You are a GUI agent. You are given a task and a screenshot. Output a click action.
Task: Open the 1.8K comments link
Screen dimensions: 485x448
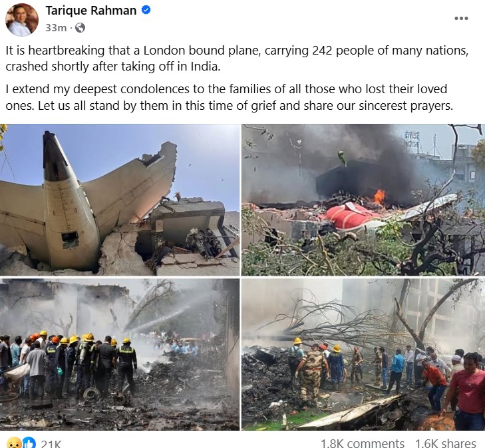pyautogui.click(x=362, y=443)
